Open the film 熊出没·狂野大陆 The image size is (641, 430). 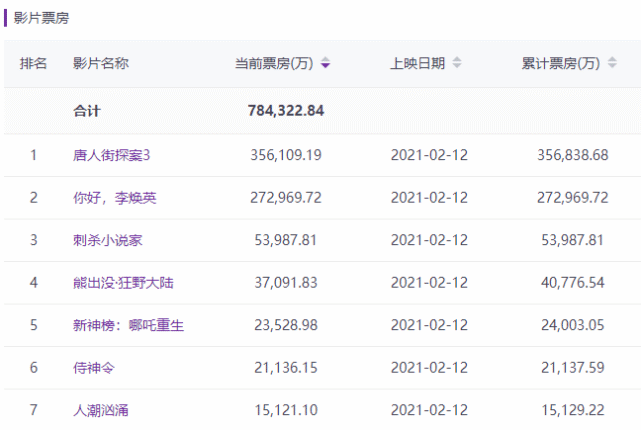[123, 283]
